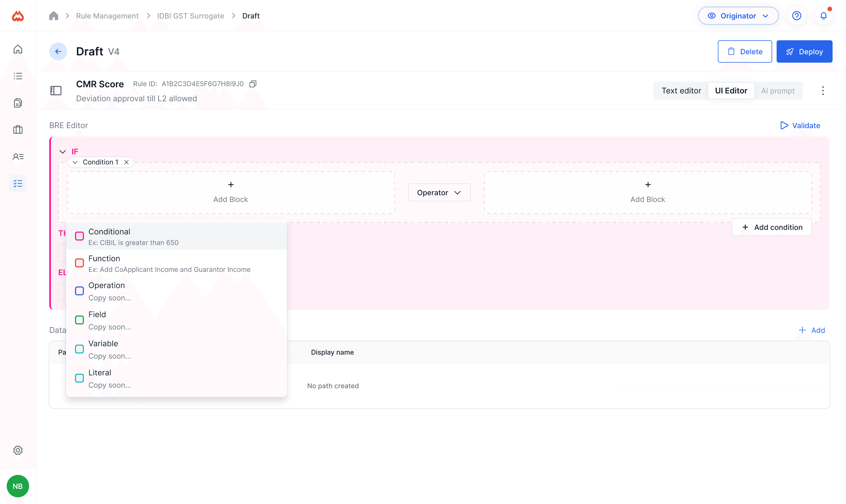Click the Deploy button
The width and height of the screenshot is (846, 504).
[x=804, y=52]
